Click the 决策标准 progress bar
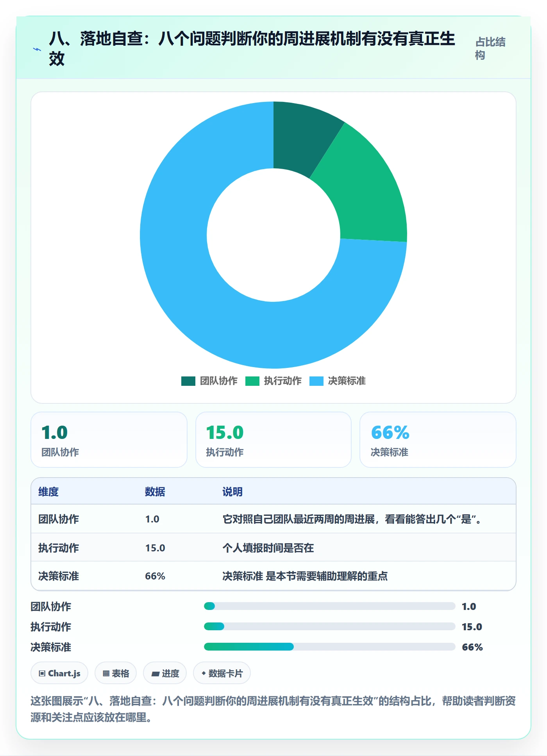Image resolution: width=547 pixels, height=756 pixels. pyautogui.click(x=329, y=647)
